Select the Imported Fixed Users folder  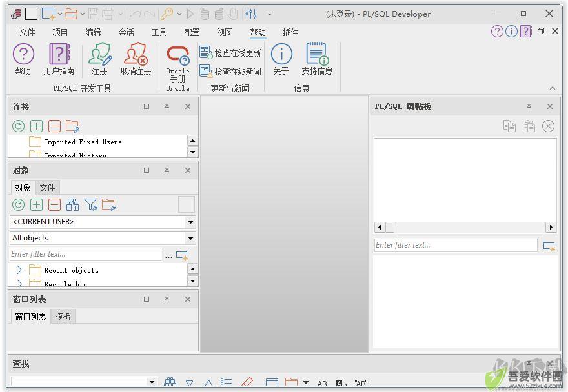pyautogui.click(x=83, y=142)
